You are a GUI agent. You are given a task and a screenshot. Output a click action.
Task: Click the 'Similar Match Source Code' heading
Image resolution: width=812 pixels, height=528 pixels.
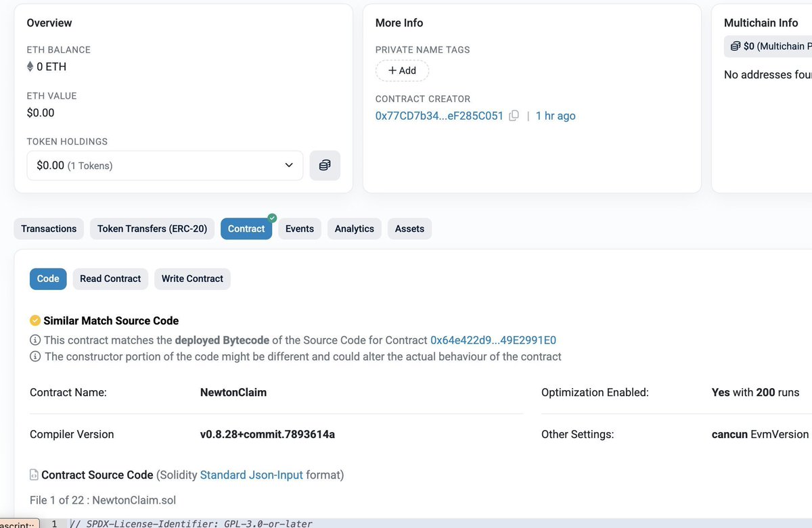coord(111,321)
